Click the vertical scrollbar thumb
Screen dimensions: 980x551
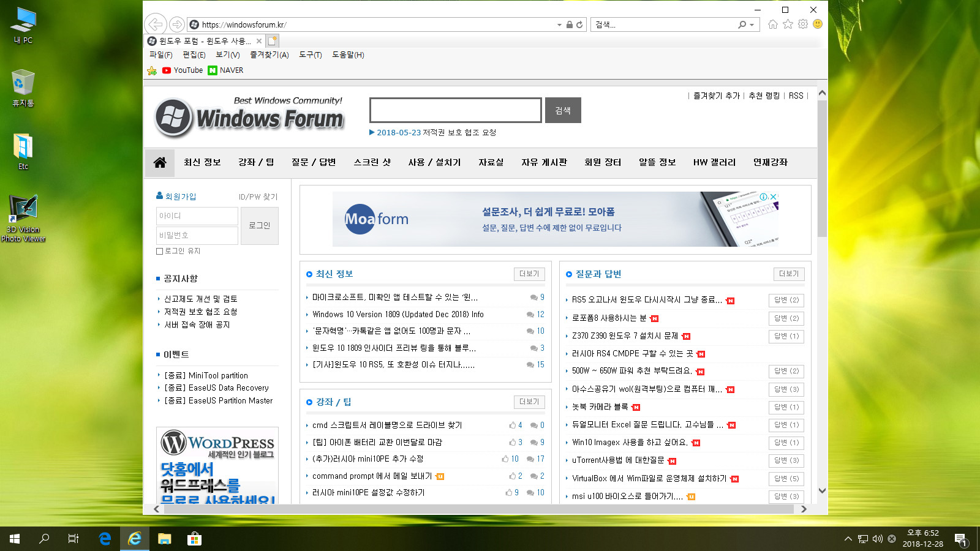822,168
